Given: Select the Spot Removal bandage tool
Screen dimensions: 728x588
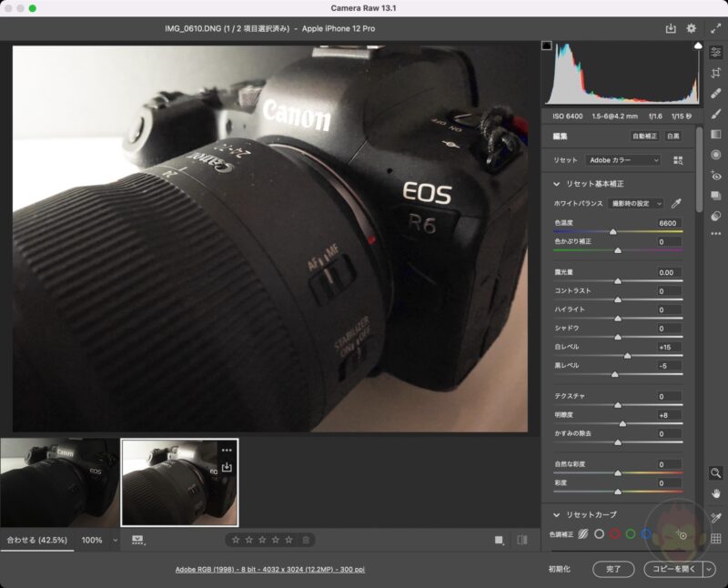Looking at the screenshot, I should pyautogui.click(x=715, y=93).
